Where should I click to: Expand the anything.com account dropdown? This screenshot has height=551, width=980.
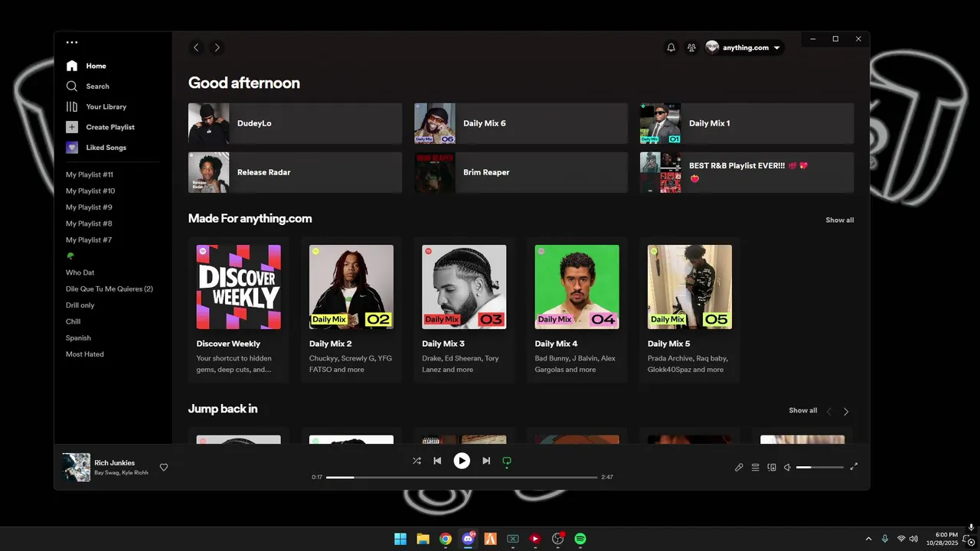(x=743, y=47)
